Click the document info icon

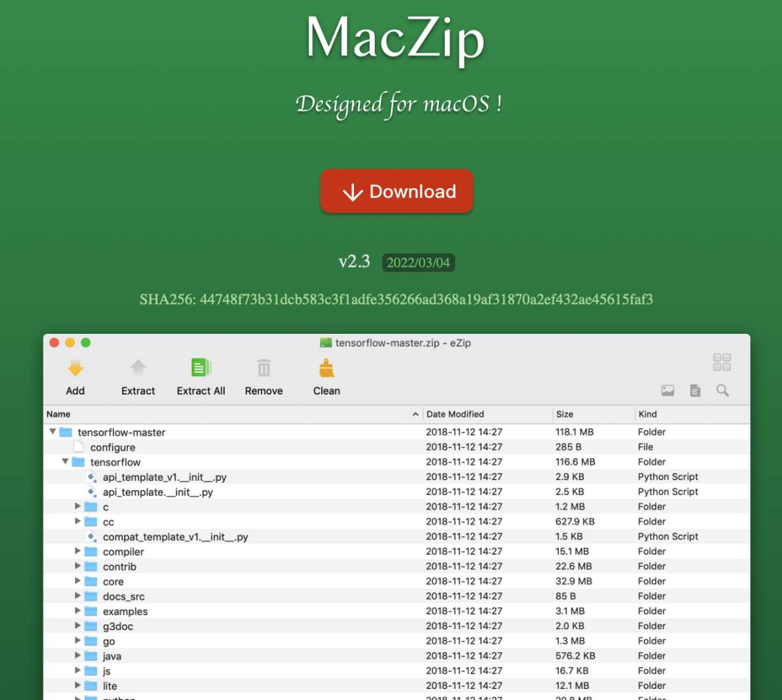pos(695,390)
